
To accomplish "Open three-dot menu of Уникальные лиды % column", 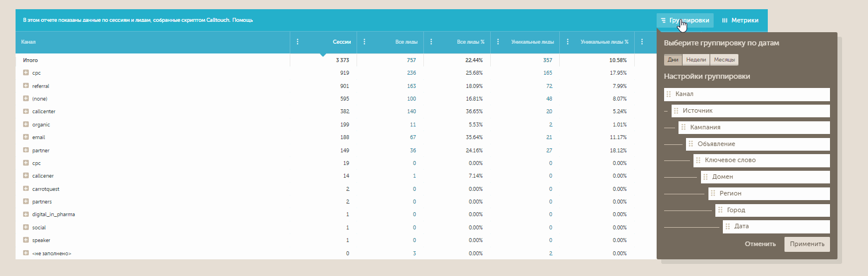I will click(568, 42).
